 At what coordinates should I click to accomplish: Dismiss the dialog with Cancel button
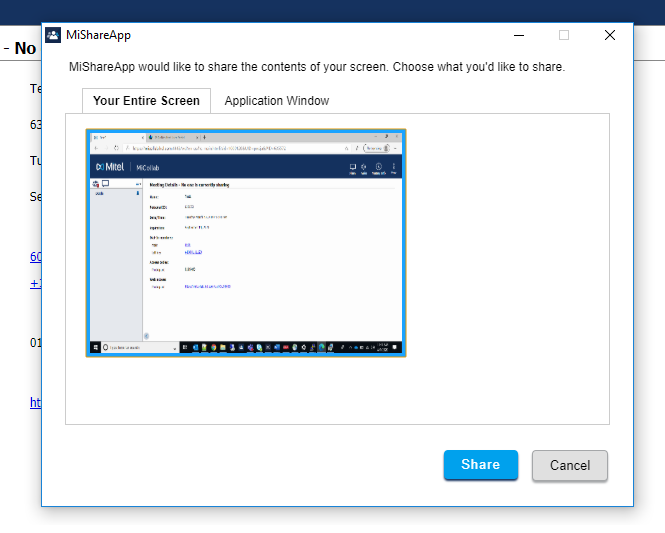[x=569, y=465]
